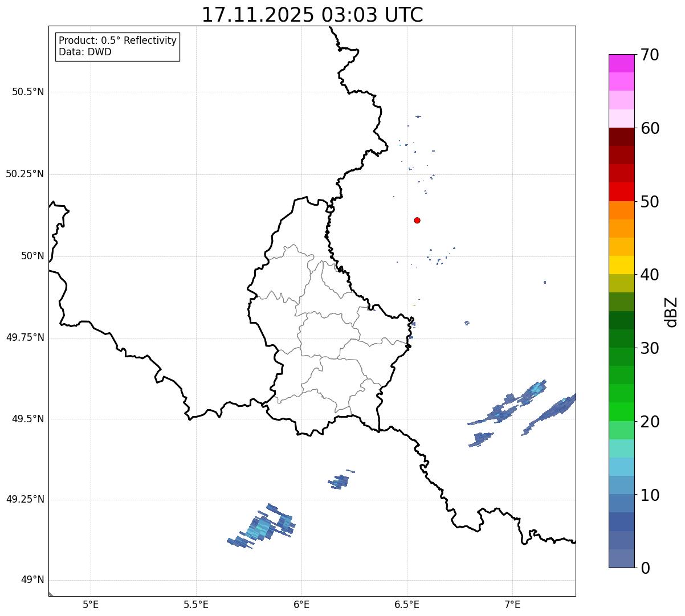Click the '50°N' latitude label
This screenshot has height=616, width=685.
[32, 256]
